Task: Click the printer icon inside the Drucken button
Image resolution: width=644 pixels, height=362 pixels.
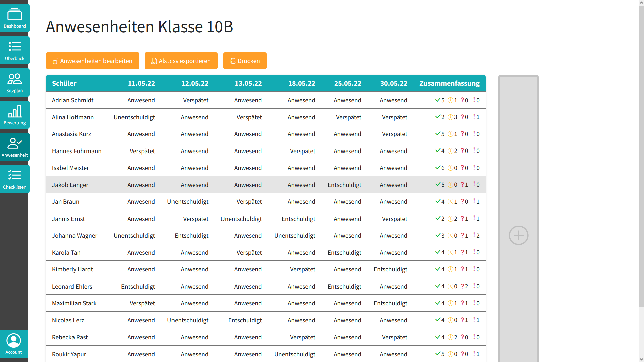Action: pyautogui.click(x=232, y=61)
